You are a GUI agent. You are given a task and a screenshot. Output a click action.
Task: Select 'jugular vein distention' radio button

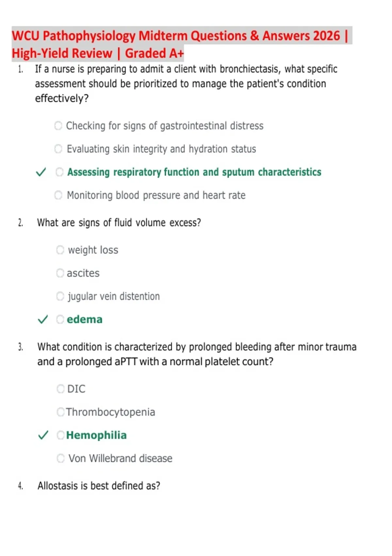tap(60, 296)
